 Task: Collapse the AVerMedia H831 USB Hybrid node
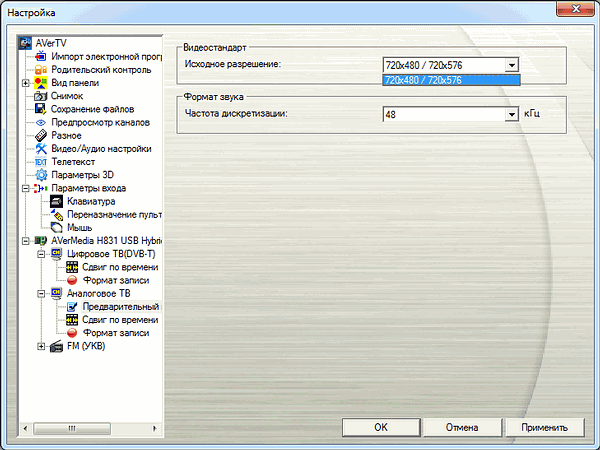pyautogui.click(x=26, y=241)
